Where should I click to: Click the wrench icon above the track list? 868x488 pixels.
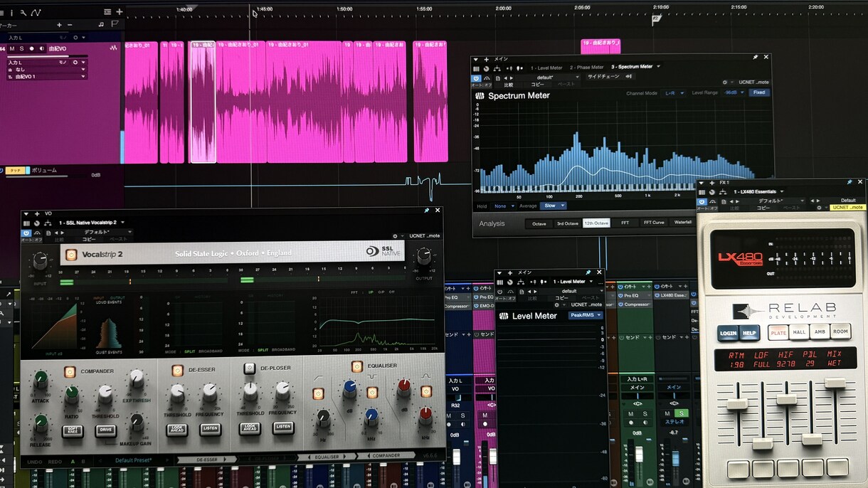pyautogui.click(x=23, y=12)
